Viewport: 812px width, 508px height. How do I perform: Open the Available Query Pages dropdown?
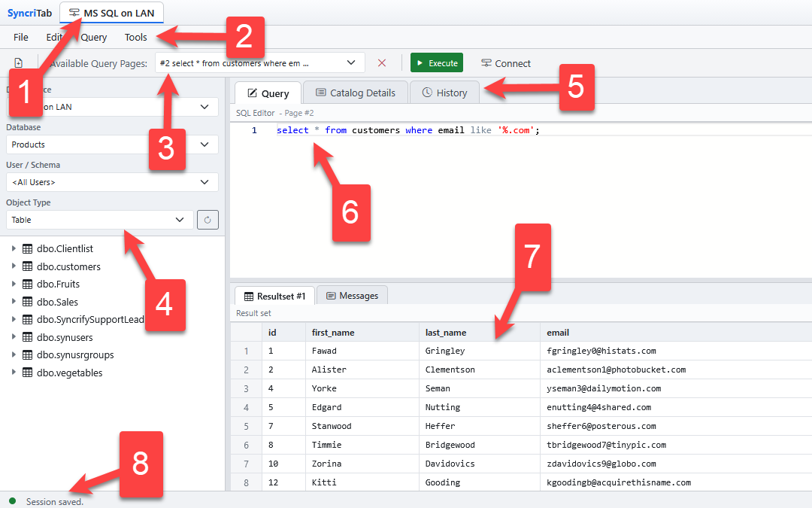(x=260, y=62)
